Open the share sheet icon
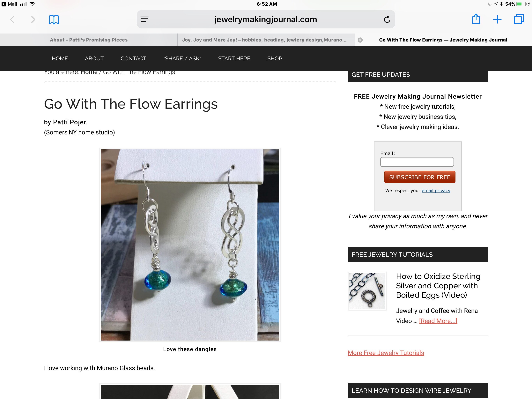 [x=476, y=19]
